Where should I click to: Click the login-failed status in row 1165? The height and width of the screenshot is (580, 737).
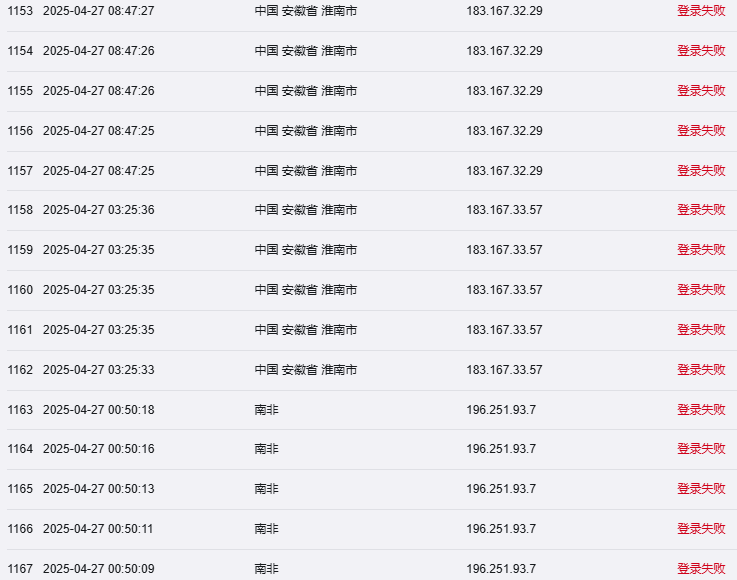tap(701, 489)
